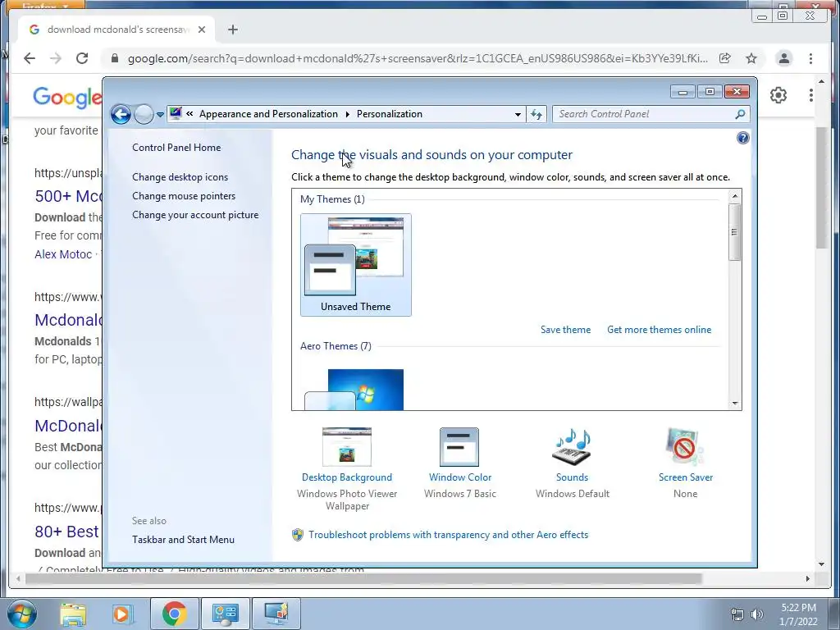
Task: Click the share page icon in Chrome
Action: [x=725, y=58]
